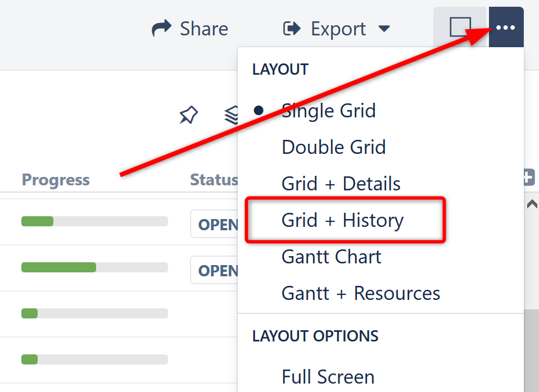539x392 pixels.
Task: Toggle the three-dots layout menu button
Action: [506, 27]
